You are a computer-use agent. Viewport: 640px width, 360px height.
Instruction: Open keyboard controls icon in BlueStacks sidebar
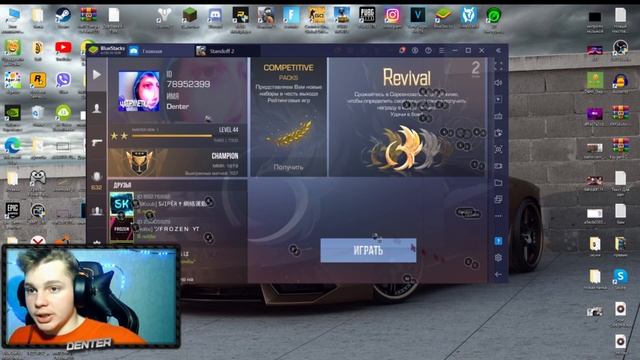click(498, 116)
